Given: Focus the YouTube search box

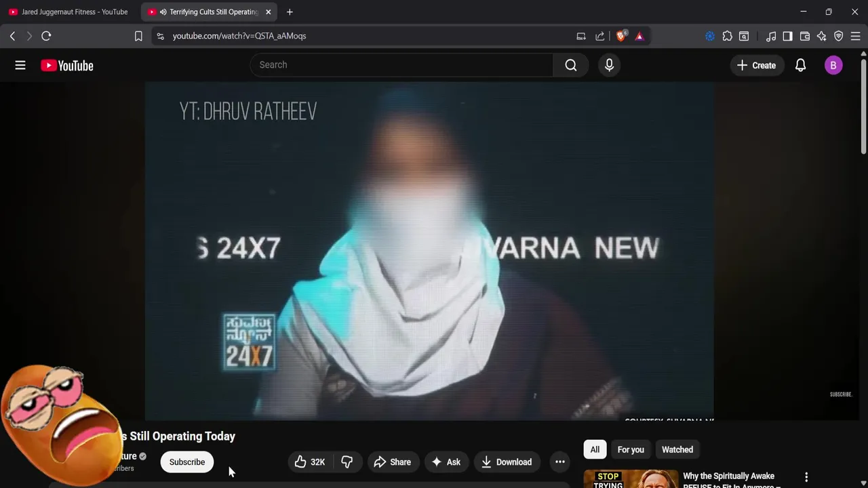Looking at the screenshot, I should coord(401,65).
